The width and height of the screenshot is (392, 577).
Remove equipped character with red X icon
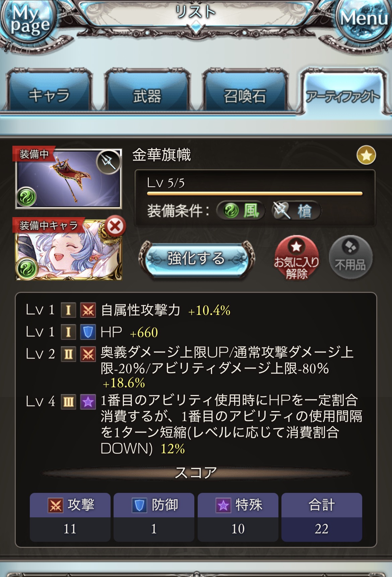[115, 226]
